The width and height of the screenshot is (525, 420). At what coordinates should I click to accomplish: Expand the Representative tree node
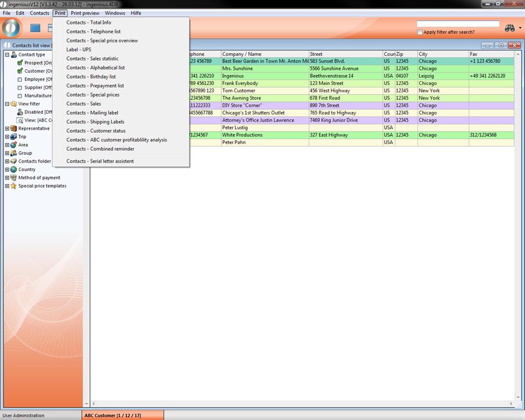[7, 128]
